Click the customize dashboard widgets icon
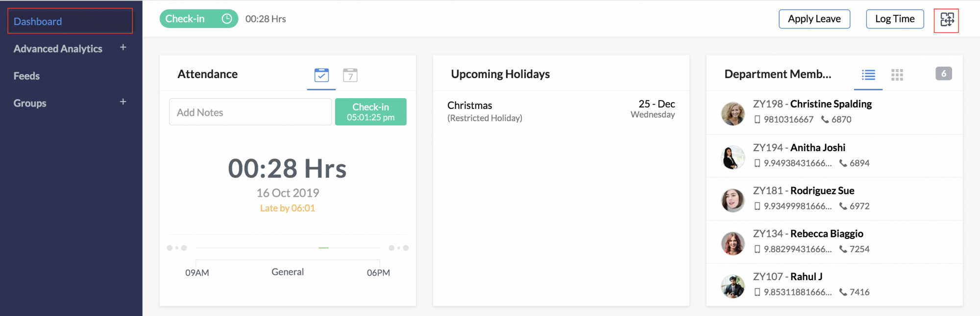Viewport: 980px width, 316px height. (x=947, y=20)
